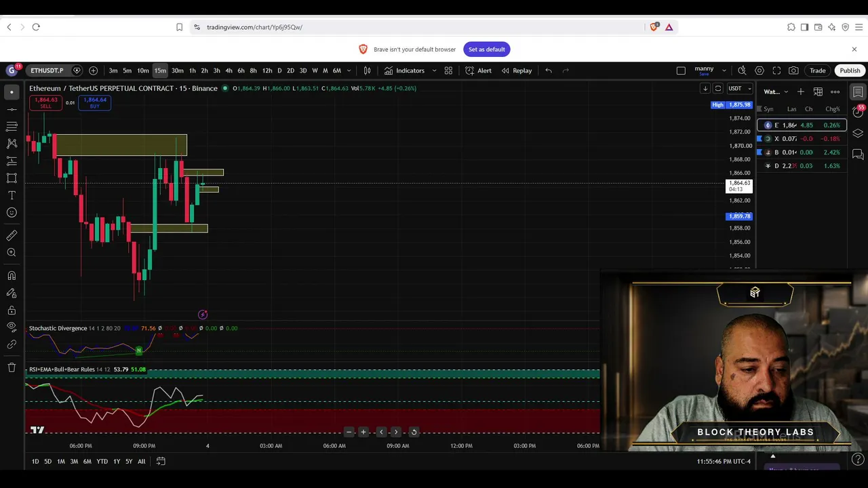Select the ruler Measure tool
The width and height of the screenshot is (868, 488).
(12, 235)
